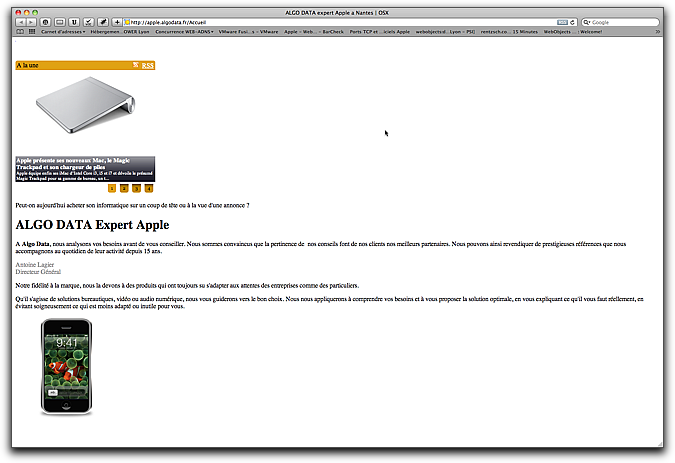The width and height of the screenshot is (675, 463).
Task: Open the WebObjects Welcome bookmark
Action: point(573,31)
